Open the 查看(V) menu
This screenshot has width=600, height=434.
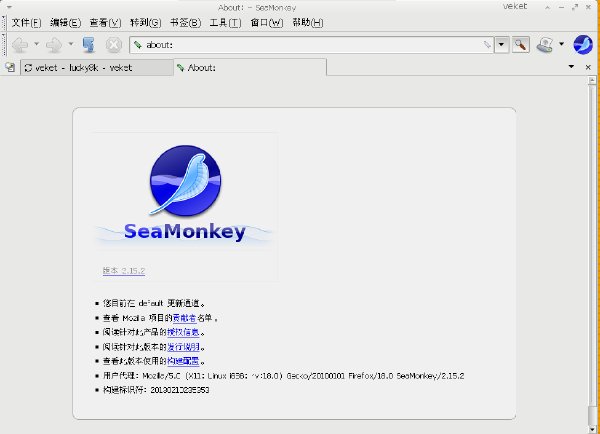click(105, 23)
